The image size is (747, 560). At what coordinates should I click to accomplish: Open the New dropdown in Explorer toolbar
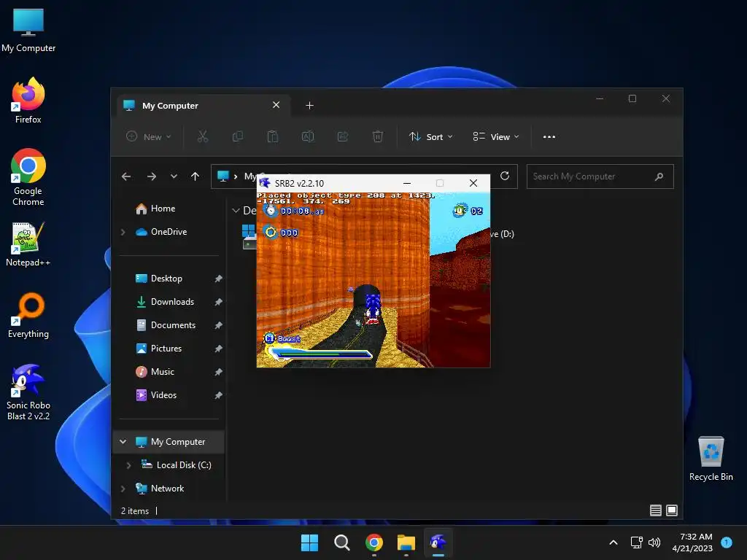click(x=149, y=136)
